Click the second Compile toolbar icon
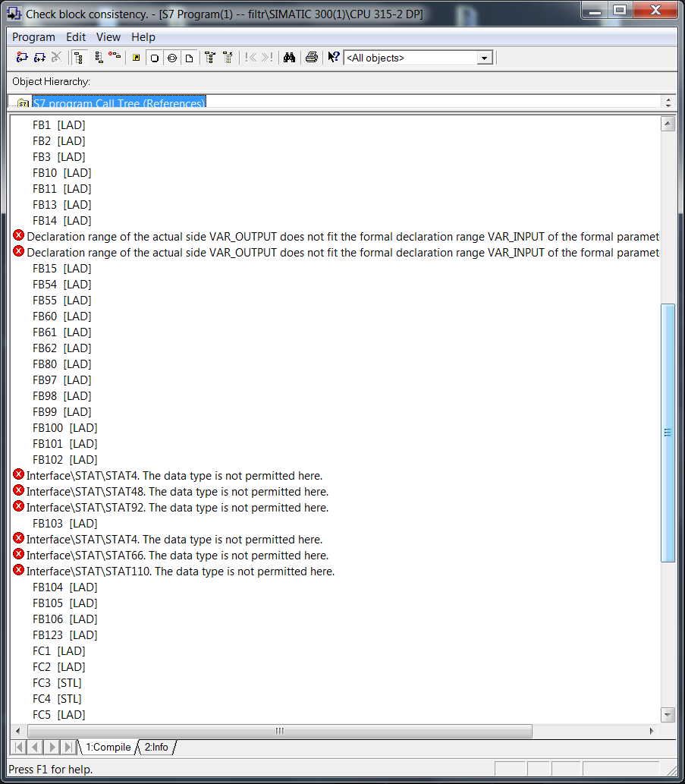This screenshot has width=685, height=784. tap(39, 58)
